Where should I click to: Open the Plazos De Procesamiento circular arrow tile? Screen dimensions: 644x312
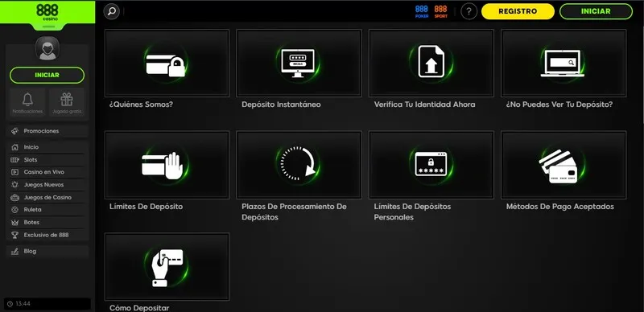[299, 165]
